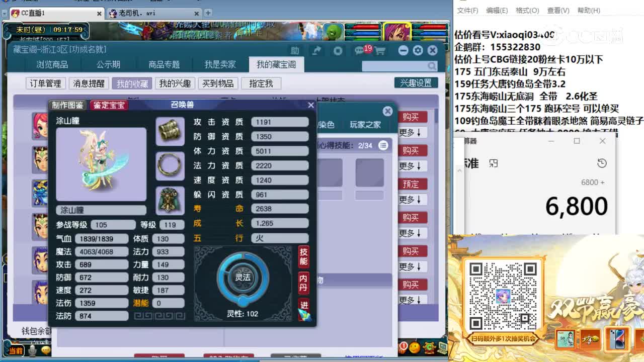
Task: Open the 内丹 panel of the pet
Action: 303,283
